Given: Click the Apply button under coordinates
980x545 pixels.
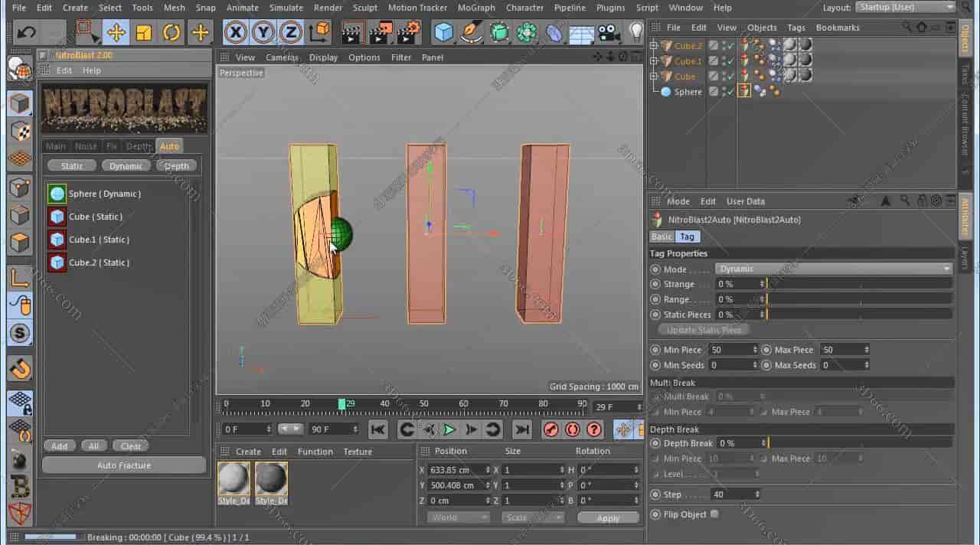Looking at the screenshot, I should tap(607, 517).
